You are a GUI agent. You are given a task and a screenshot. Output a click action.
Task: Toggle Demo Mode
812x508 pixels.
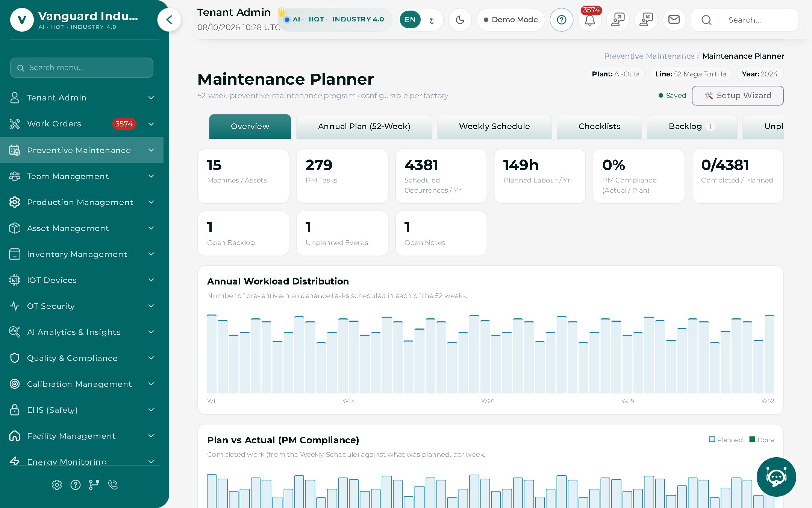coord(511,20)
